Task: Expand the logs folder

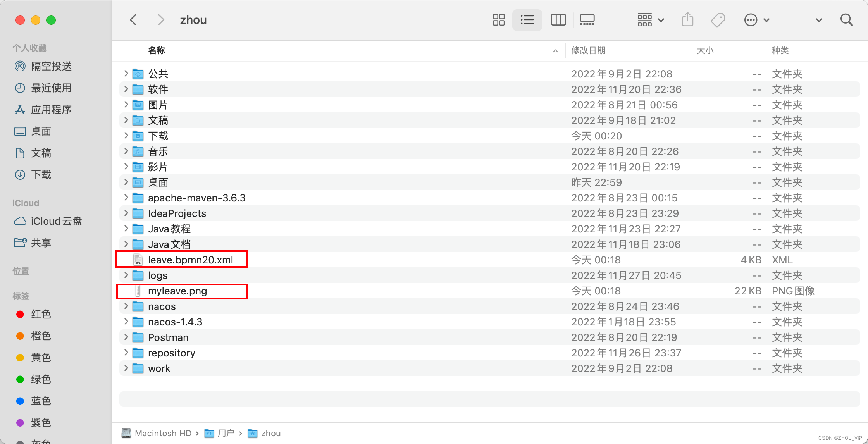Action: point(126,275)
